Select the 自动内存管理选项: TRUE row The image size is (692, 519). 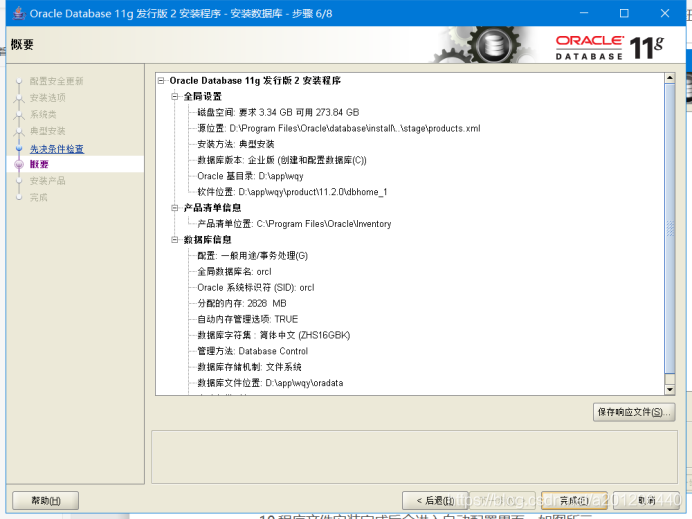(x=248, y=319)
